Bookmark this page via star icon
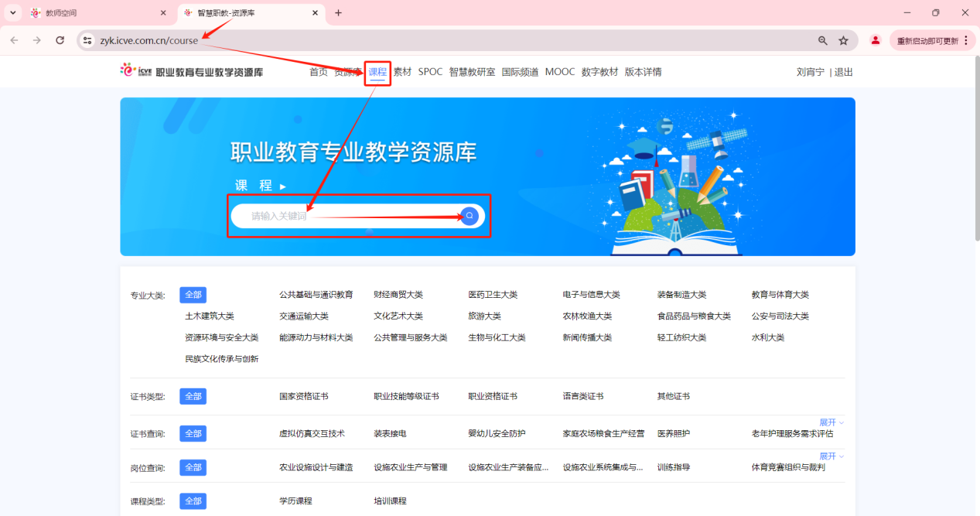The image size is (980, 516). tap(843, 39)
